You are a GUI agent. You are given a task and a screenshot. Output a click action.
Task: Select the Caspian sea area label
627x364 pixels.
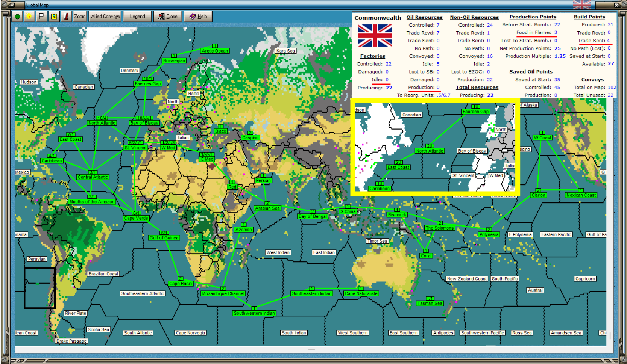[250, 138]
